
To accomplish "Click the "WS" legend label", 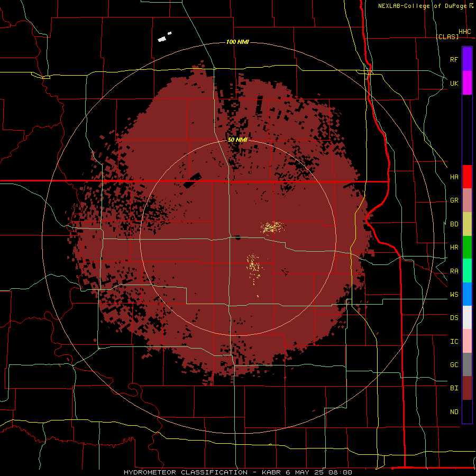I will point(454,294).
